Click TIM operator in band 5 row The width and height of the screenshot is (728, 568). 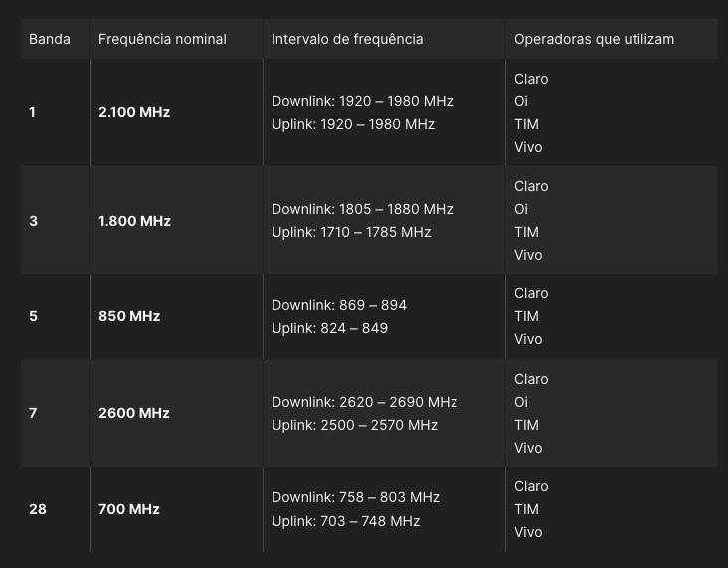(x=526, y=316)
